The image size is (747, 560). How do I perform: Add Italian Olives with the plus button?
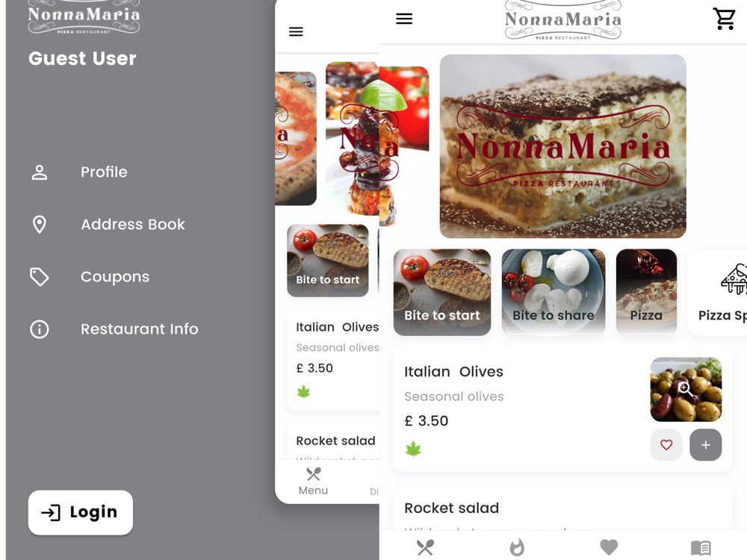(706, 445)
